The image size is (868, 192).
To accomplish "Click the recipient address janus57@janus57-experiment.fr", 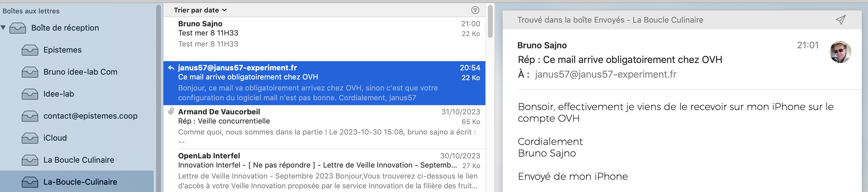I will pyautogui.click(x=605, y=74).
